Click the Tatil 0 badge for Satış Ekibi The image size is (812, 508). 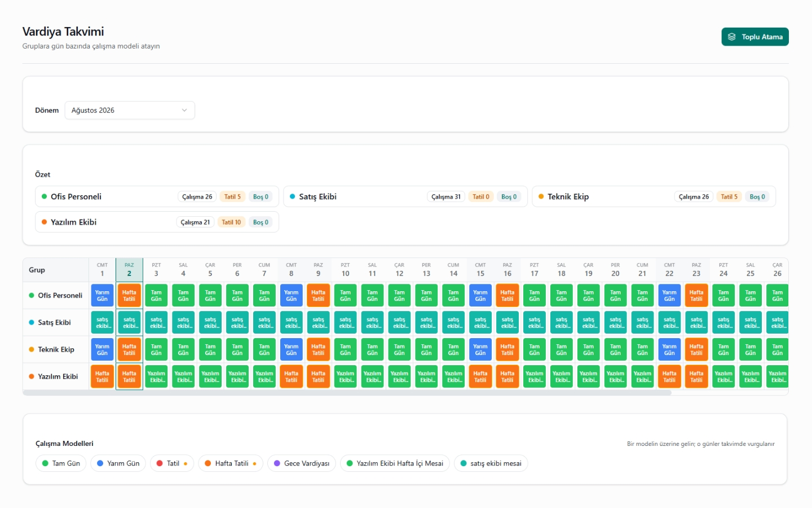[x=481, y=196]
